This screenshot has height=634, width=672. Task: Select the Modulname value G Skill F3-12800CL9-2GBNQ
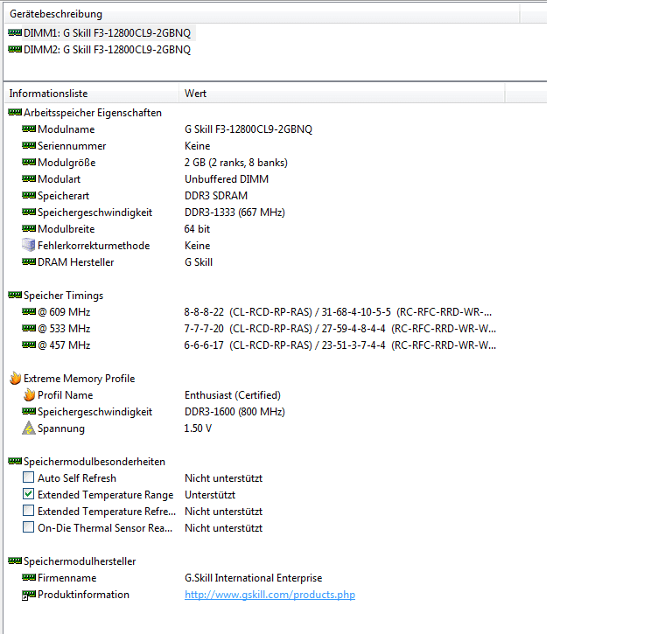[248, 129]
